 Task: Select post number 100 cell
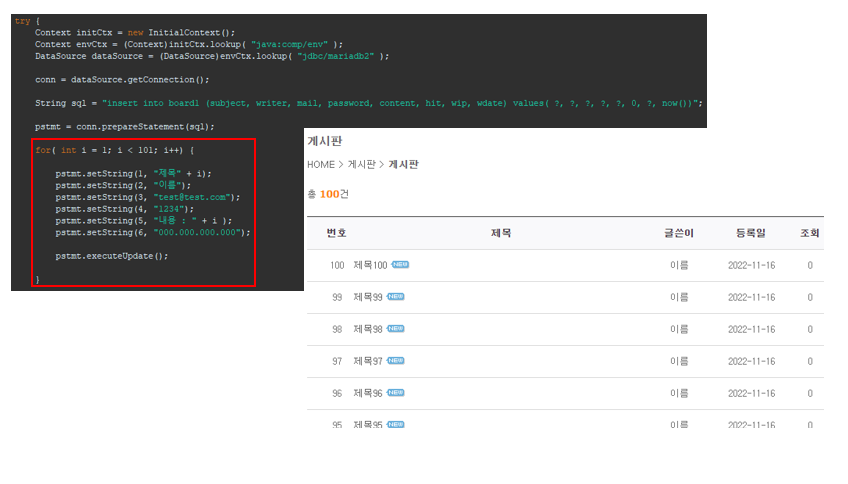[337, 265]
